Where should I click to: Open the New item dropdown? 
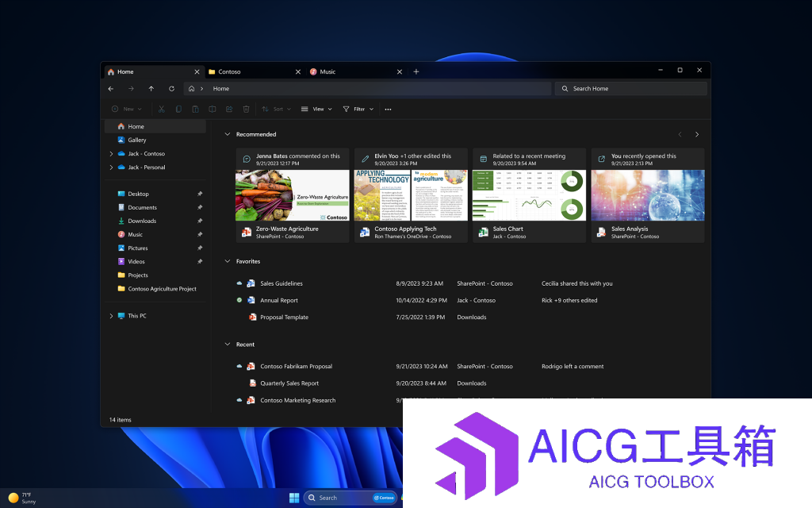tap(126, 109)
